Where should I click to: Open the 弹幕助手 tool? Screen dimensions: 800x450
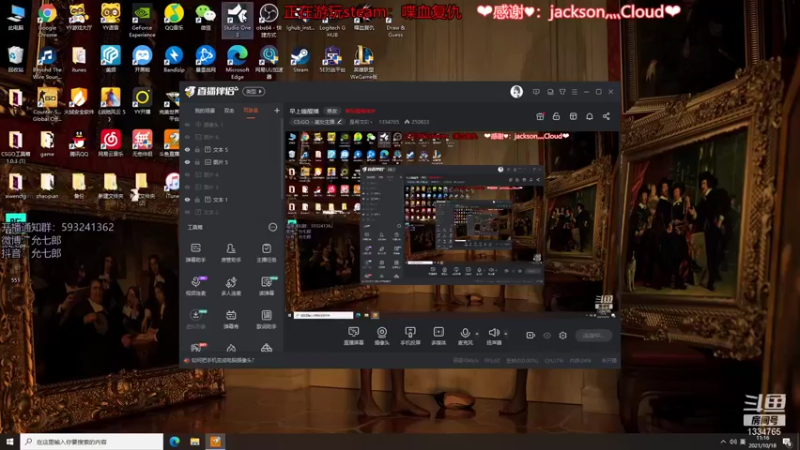[x=195, y=253]
